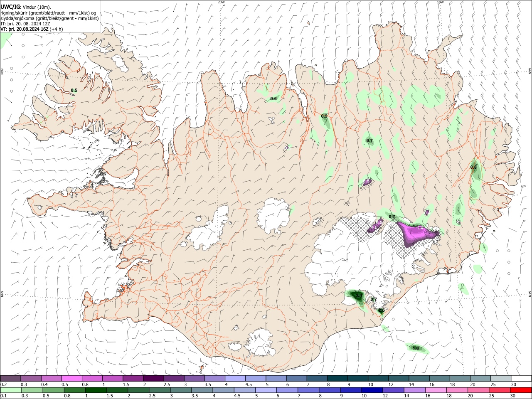Image resolution: width=532 pixels, height=399 pixels.
Task: Pick the darkest green 1 mm rain swatch
Action: click(96, 390)
